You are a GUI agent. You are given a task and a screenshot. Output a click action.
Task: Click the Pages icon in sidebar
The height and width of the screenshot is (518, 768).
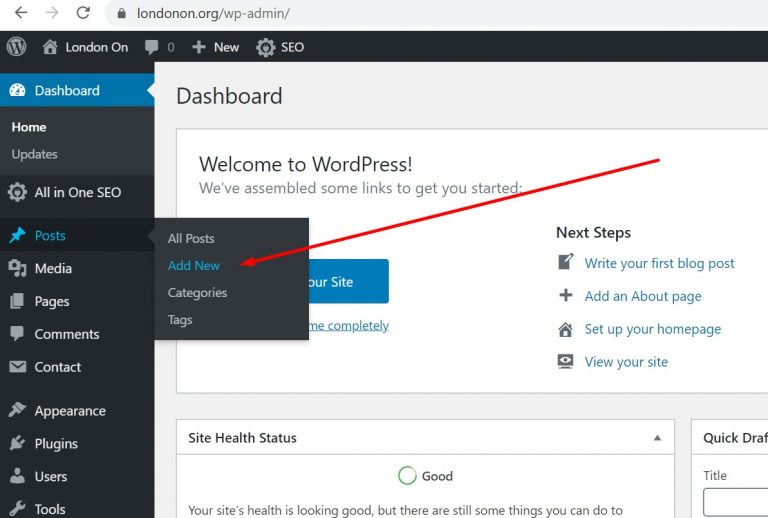pyautogui.click(x=17, y=301)
